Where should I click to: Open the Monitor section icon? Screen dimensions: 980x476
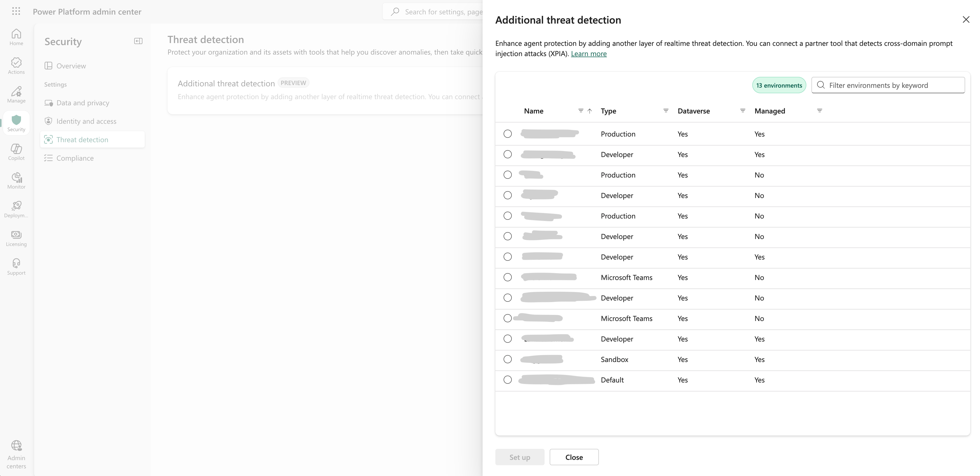pyautogui.click(x=16, y=180)
